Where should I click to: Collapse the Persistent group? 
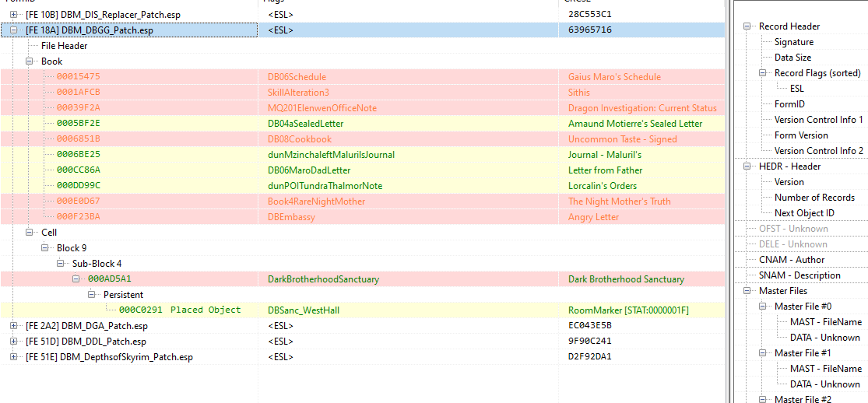(91, 295)
